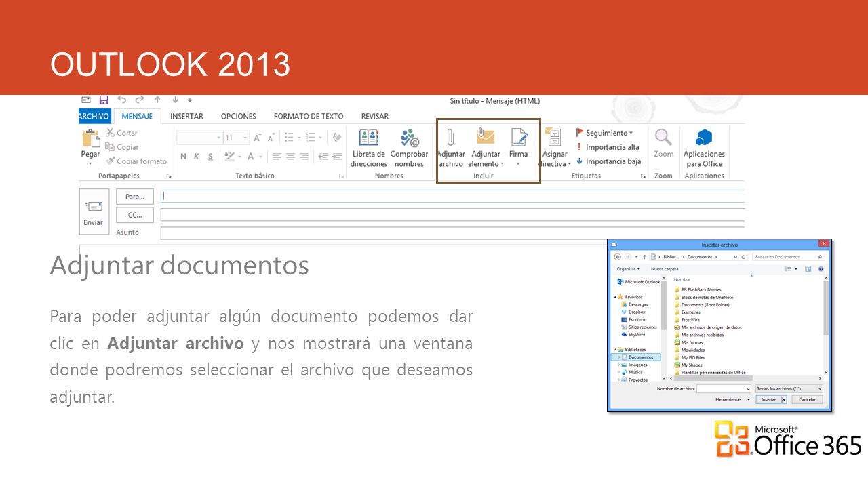Click decrease font size icon
The height and width of the screenshot is (488, 868).
click(271, 138)
